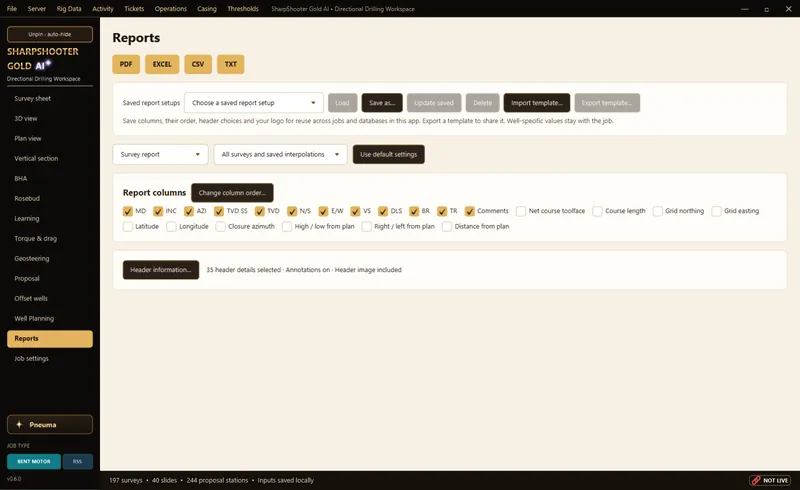Go to Learning page
Viewport: 800px width, 490px height.
click(x=50, y=218)
